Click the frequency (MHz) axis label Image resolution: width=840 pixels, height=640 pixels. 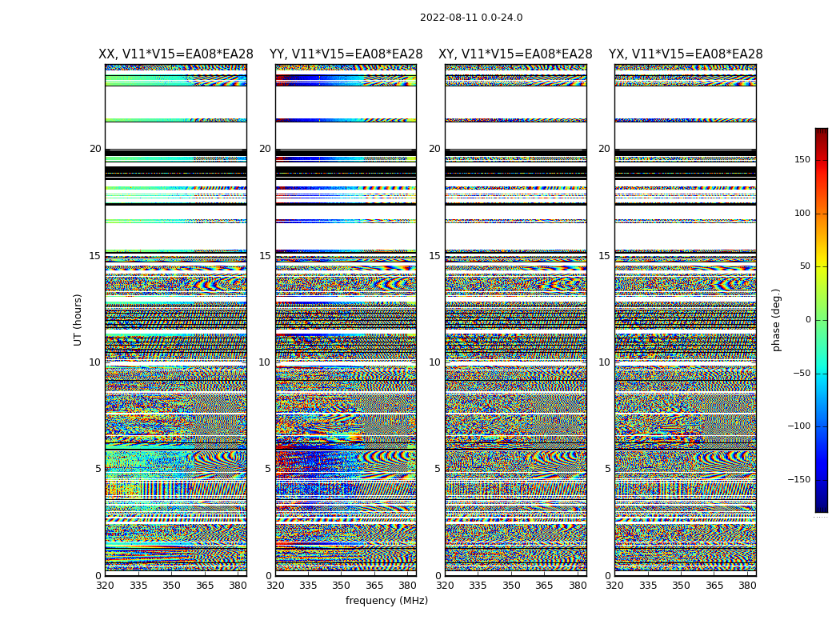(x=386, y=600)
